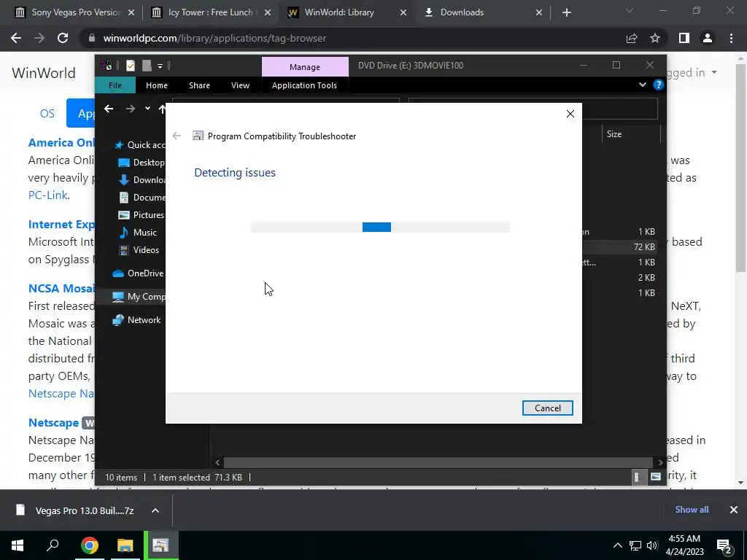Open a new Chrome tab
Image resolution: width=747 pixels, height=560 pixels.
[566, 13]
